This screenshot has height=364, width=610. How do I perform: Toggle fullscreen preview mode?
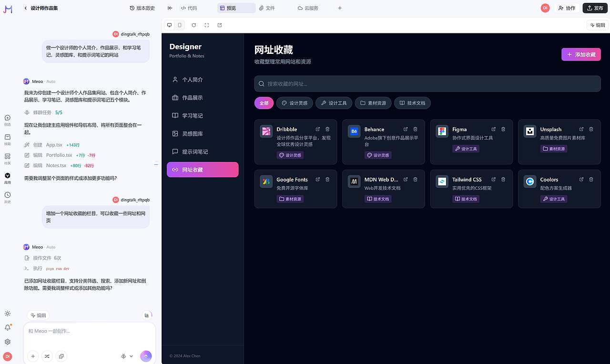tap(206, 25)
